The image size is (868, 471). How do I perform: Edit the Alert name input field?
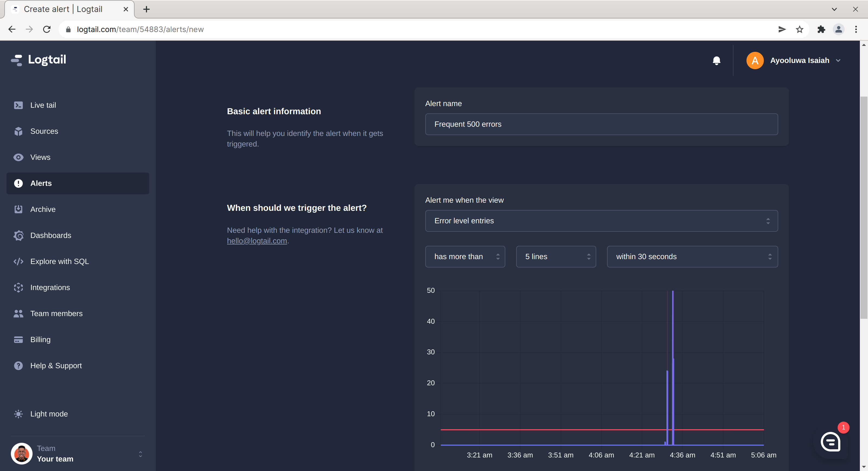[601, 124]
